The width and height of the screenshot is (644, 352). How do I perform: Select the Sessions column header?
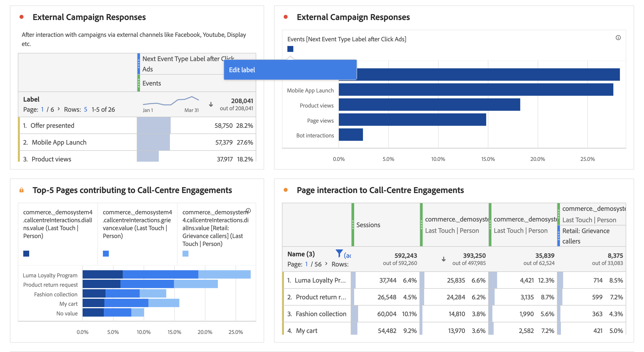[368, 225]
